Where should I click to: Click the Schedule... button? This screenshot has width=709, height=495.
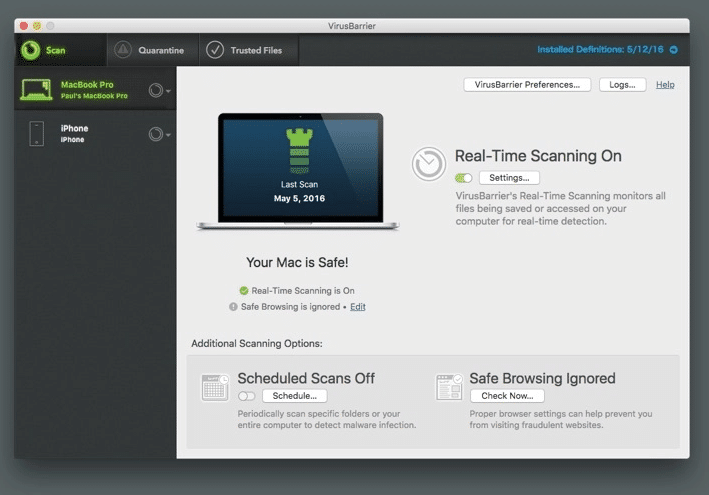pos(294,396)
